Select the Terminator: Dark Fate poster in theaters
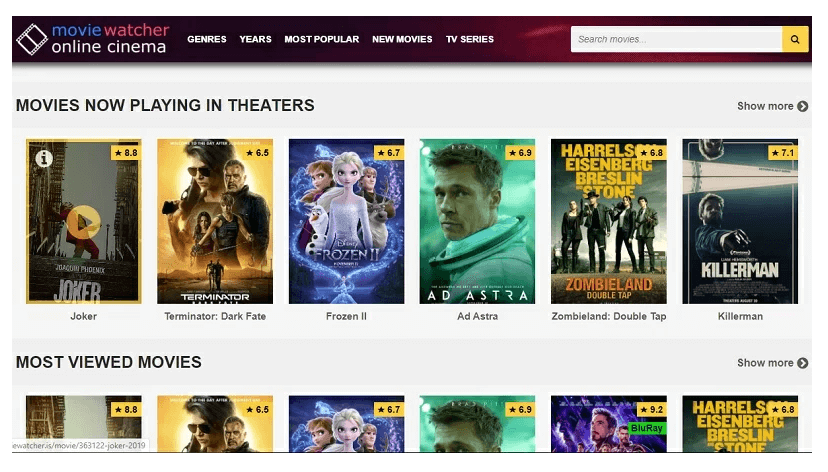Image resolution: width=828 pixels, height=472 pixels. (215, 221)
